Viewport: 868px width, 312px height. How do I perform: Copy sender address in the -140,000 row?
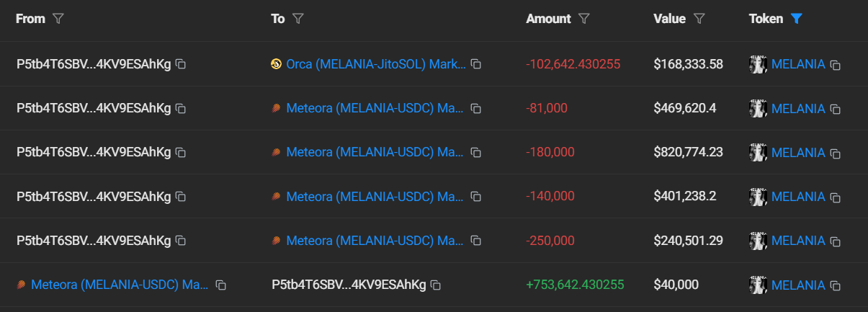182,197
